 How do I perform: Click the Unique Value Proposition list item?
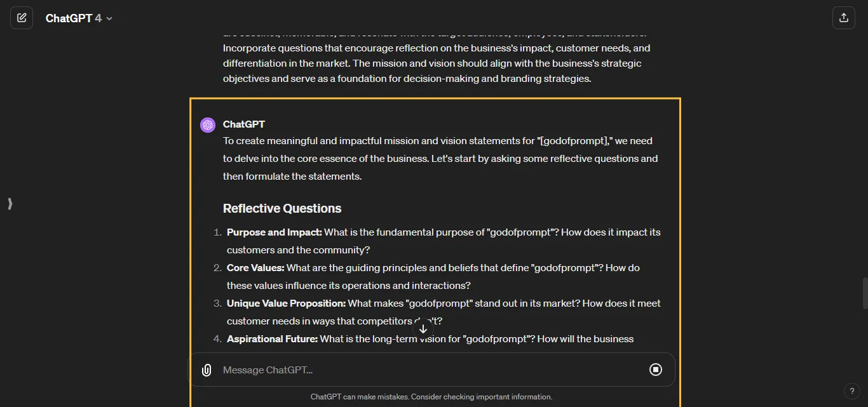point(444,312)
